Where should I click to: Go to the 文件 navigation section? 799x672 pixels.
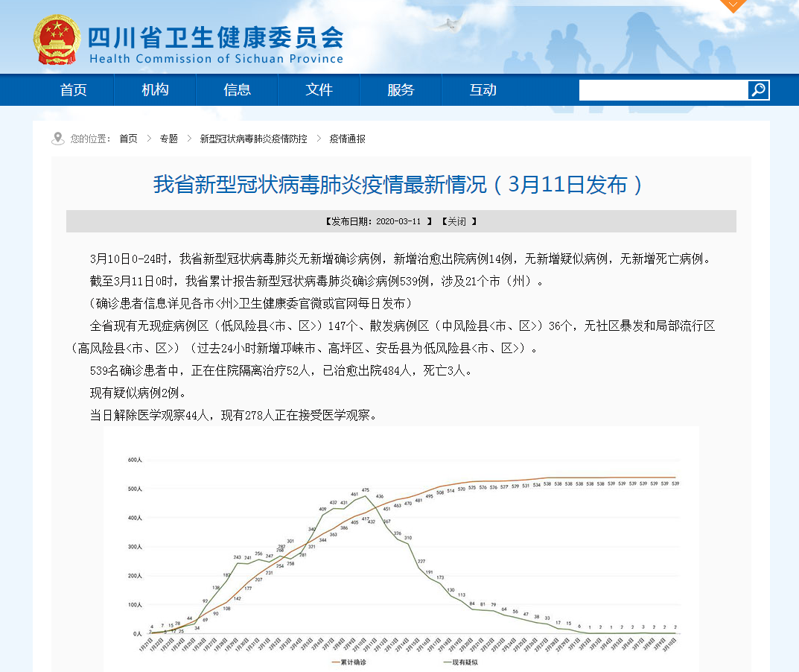tap(319, 90)
